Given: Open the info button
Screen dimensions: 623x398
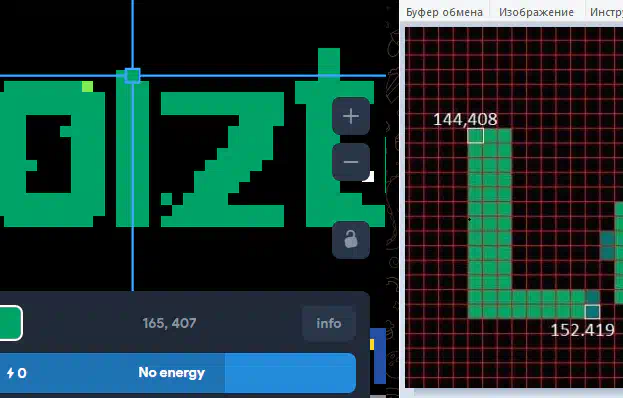Looking at the screenshot, I should click(x=329, y=323).
